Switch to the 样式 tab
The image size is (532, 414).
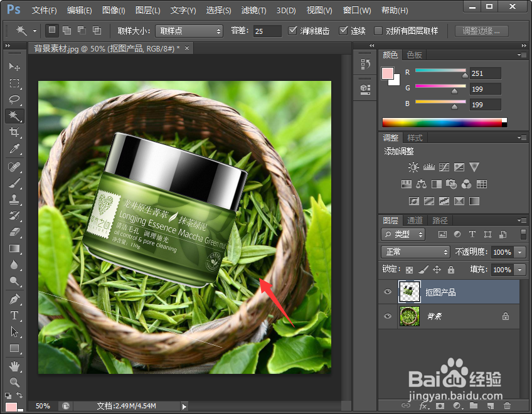415,138
